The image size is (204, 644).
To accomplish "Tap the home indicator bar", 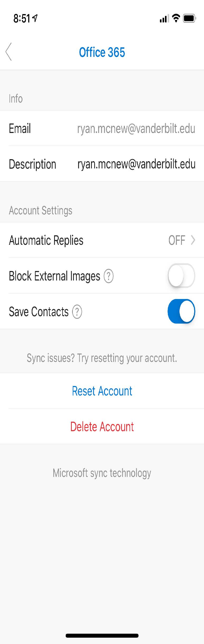I will coord(102,636).
